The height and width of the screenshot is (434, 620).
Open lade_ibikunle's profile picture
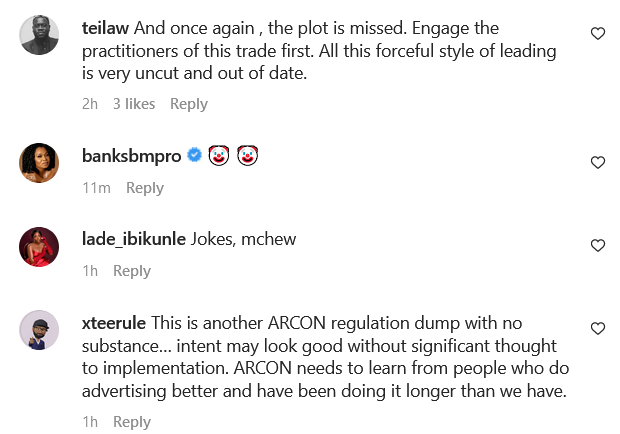pos(40,247)
